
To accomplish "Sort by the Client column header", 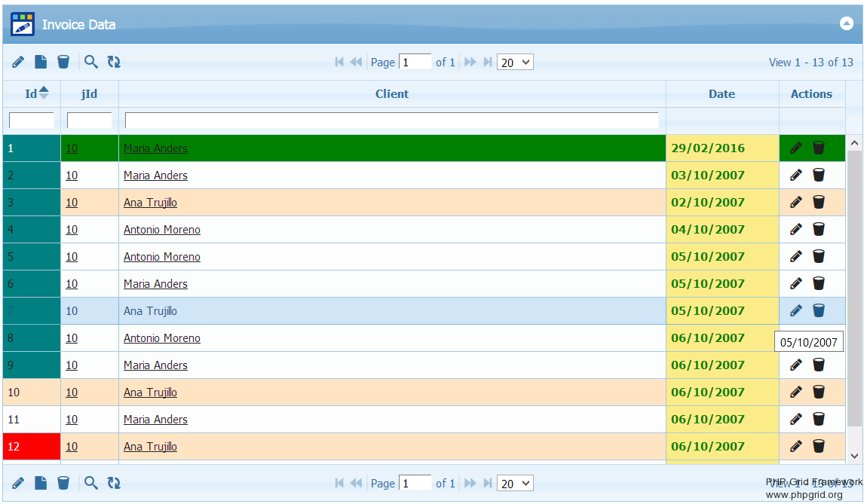I will tap(392, 94).
